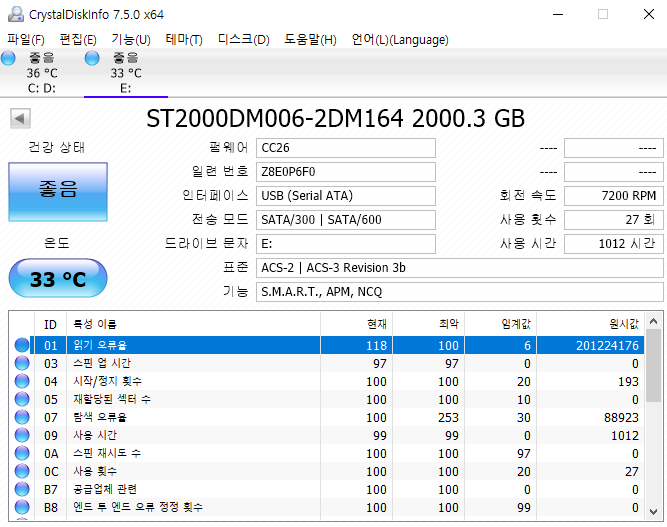Click the 좋음 health status button
This screenshot has width=667, height=527.
click(x=58, y=192)
